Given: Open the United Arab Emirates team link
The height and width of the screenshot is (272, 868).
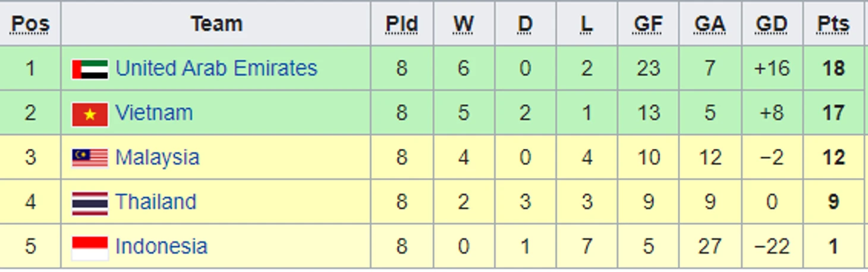Looking at the screenshot, I should (216, 68).
